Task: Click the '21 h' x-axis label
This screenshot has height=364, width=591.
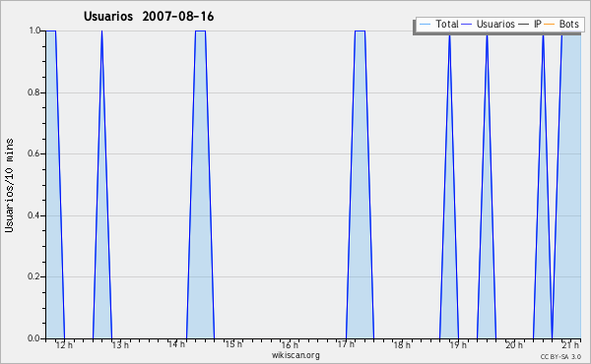Action: (570, 345)
